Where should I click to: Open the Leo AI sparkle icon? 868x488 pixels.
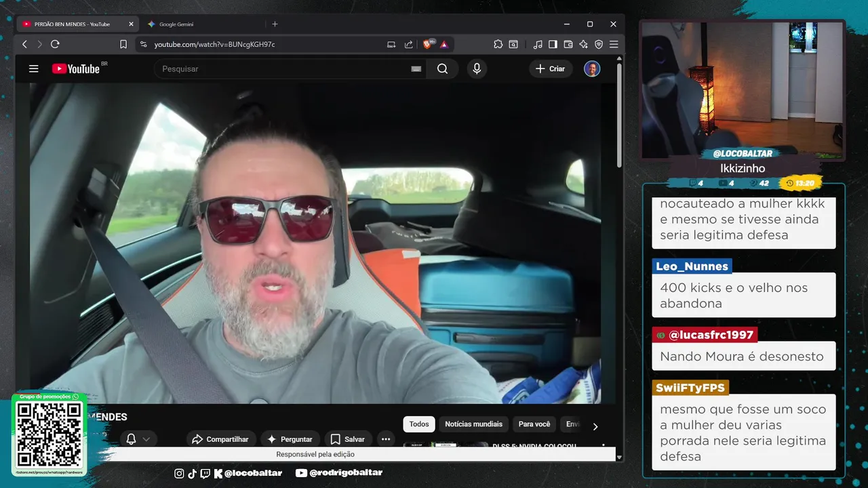pos(583,44)
